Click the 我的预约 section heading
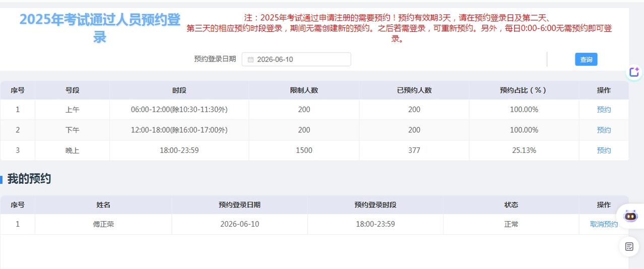 [x=29, y=179]
